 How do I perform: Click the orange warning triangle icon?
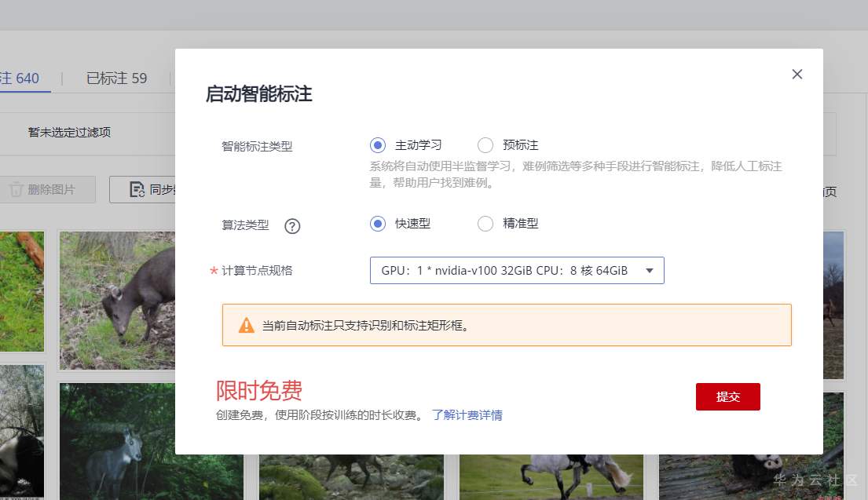247,325
